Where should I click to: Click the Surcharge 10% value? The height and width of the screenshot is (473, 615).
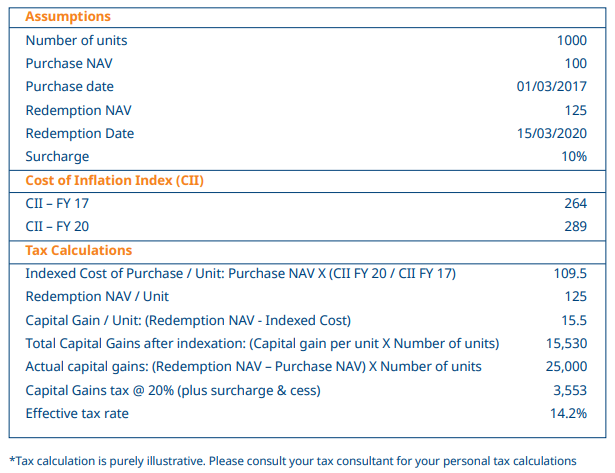(x=574, y=157)
